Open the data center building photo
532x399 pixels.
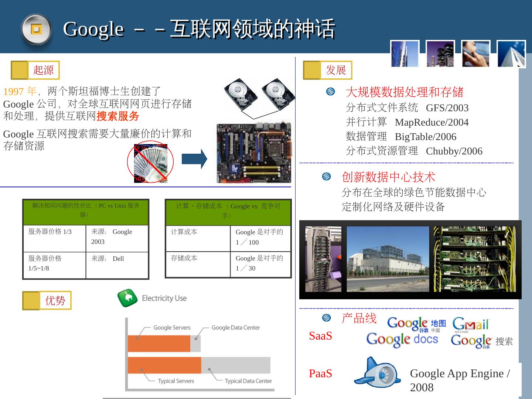pos(388,259)
